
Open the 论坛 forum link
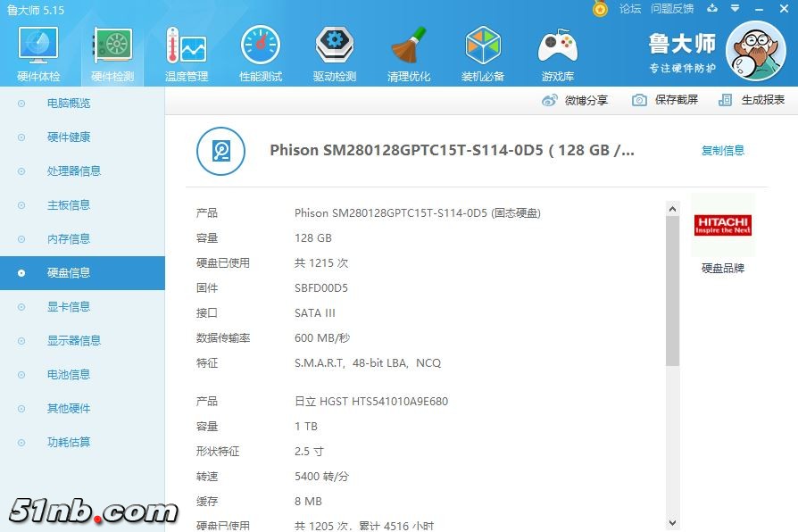tap(630, 9)
